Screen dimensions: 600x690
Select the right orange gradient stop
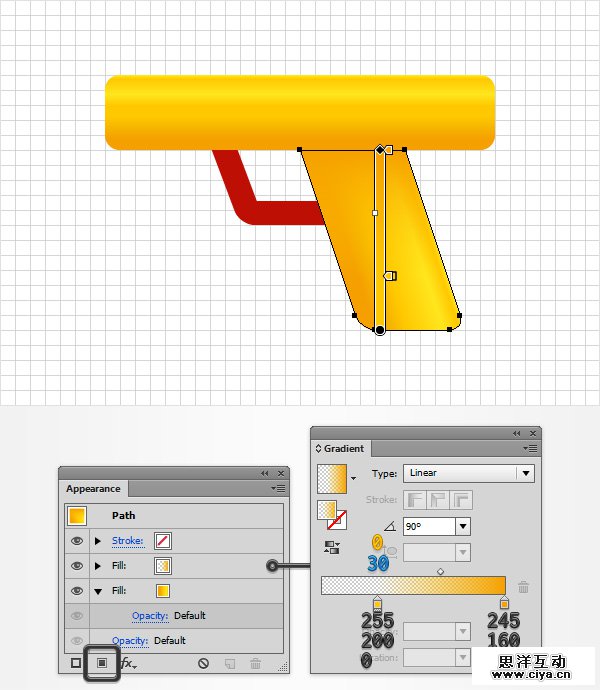tap(504, 603)
